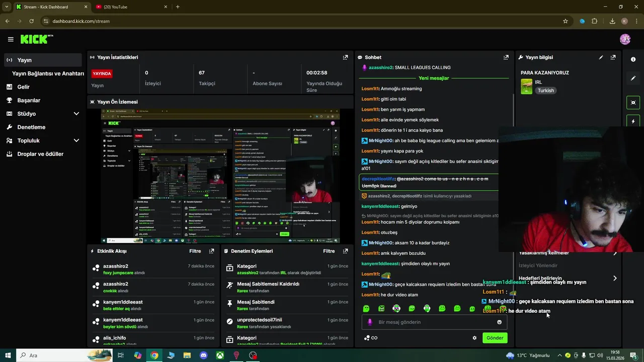Open the emoji picker in the message box
644x362 pixels.
(500, 322)
